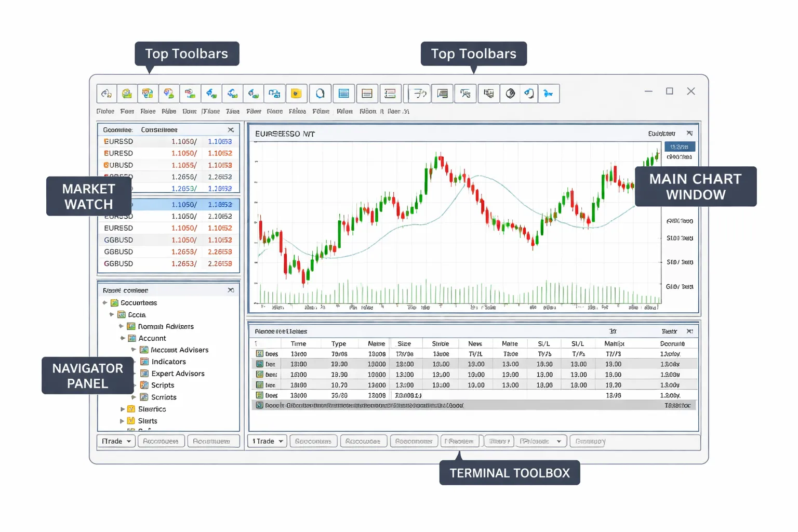Click the blue lined-list window toolbar icon

click(x=343, y=94)
